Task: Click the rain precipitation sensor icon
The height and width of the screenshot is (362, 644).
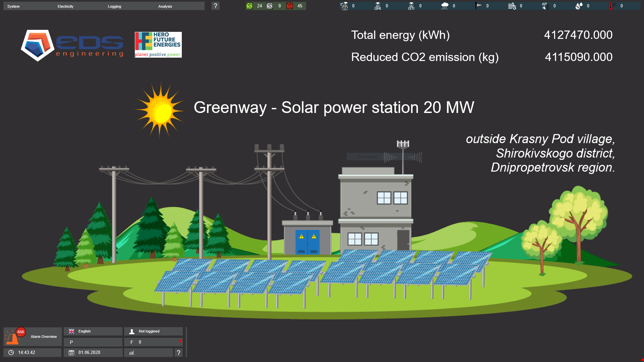Action: tap(444, 6)
